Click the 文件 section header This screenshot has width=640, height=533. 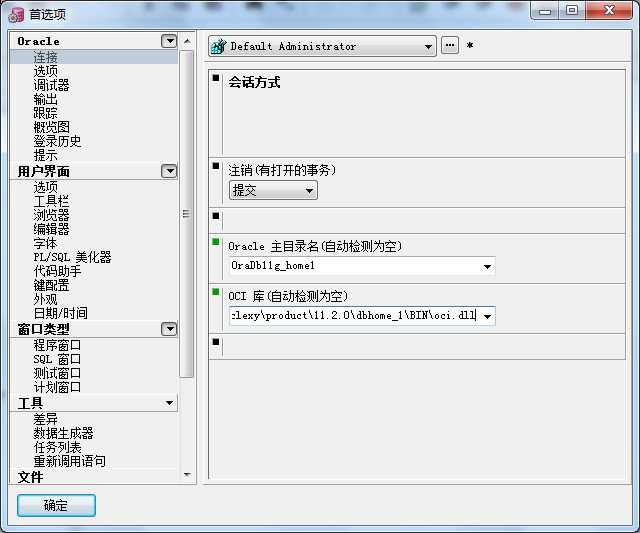click(x=30, y=477)
